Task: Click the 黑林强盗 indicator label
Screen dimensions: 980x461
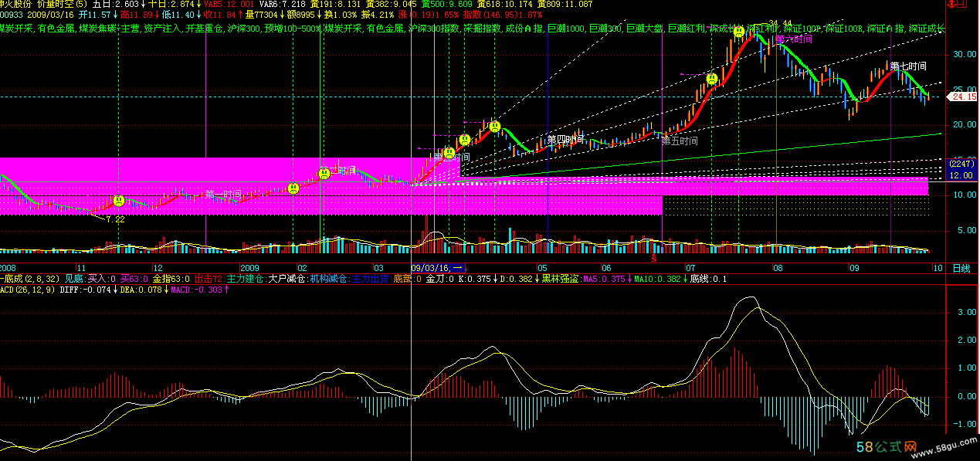Action: (x=561, y=279)
